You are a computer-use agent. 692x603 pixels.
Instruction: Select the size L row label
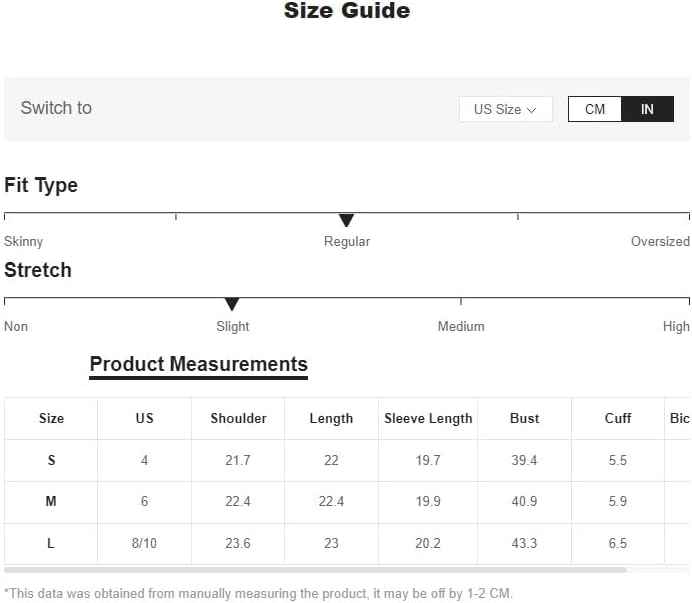[51, 543]
